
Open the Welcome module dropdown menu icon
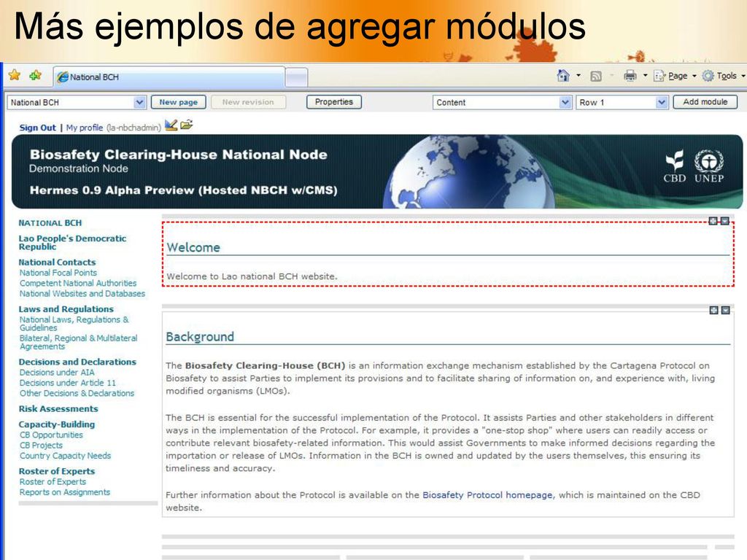[724, 221]
